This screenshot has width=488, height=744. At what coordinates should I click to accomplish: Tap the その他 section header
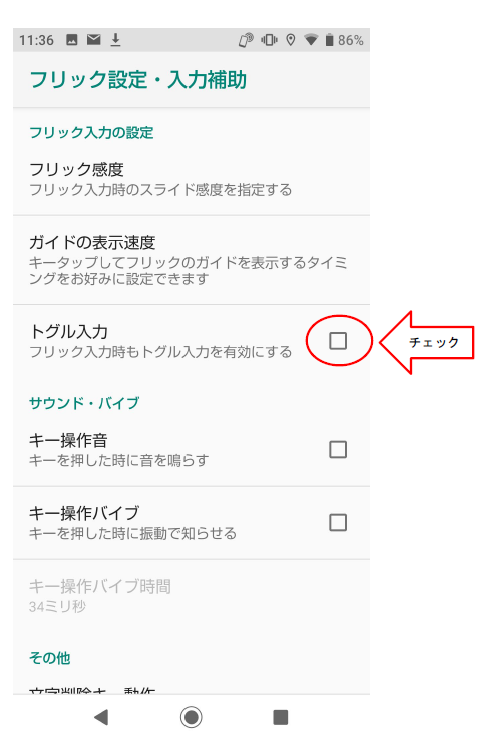click(50, 658)
